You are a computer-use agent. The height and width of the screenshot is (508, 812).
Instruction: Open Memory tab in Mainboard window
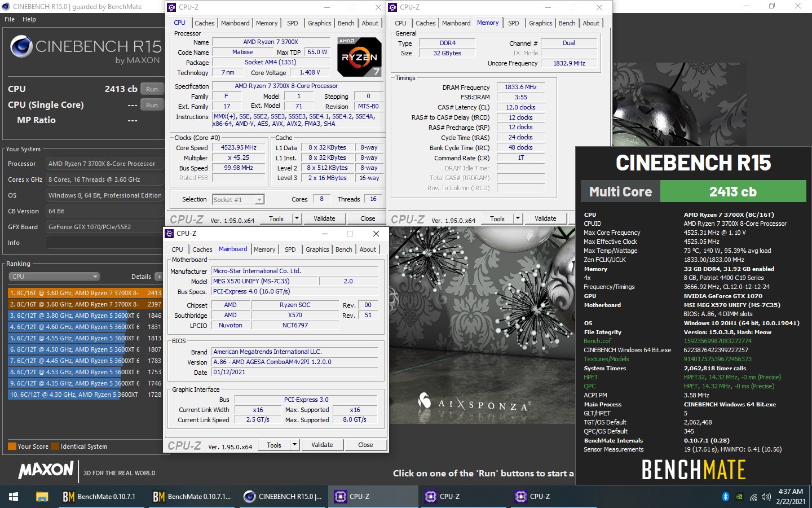click(x=264, y=249)
